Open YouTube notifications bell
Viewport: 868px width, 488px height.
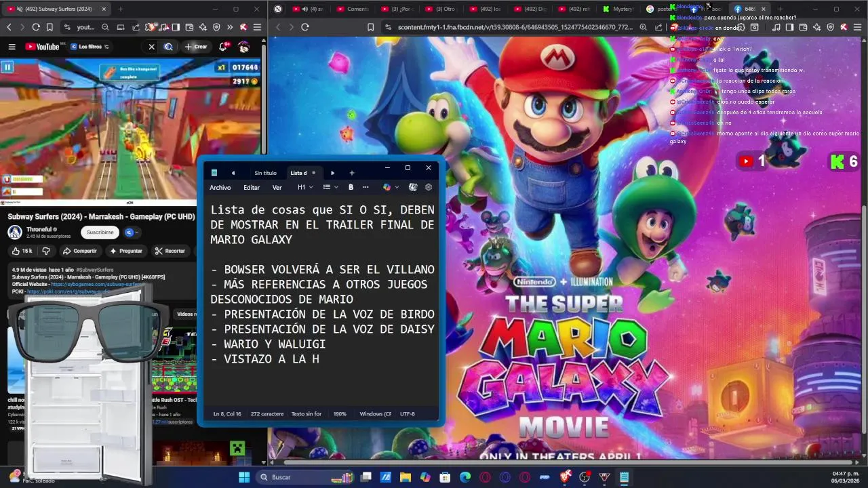click(223, 47)
